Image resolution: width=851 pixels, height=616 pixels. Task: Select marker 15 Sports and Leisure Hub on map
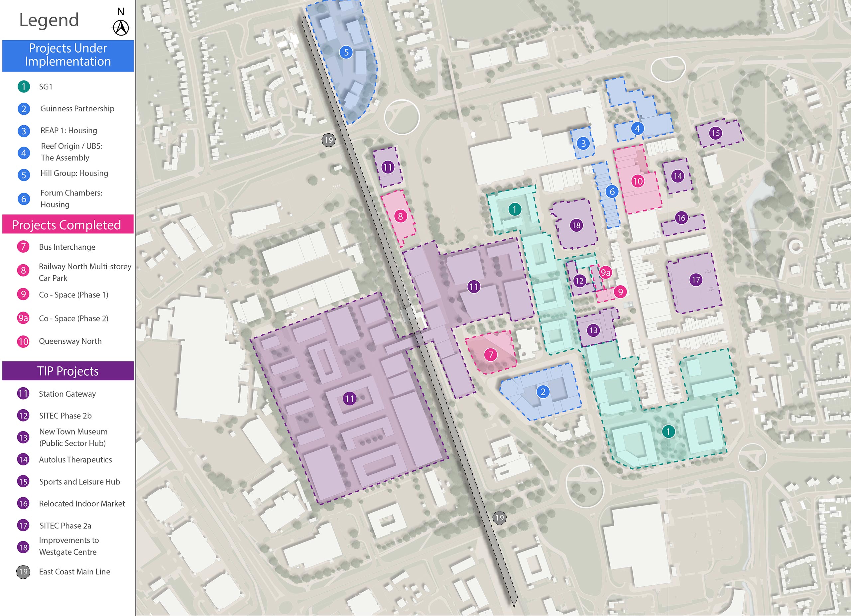pos(716,133)
